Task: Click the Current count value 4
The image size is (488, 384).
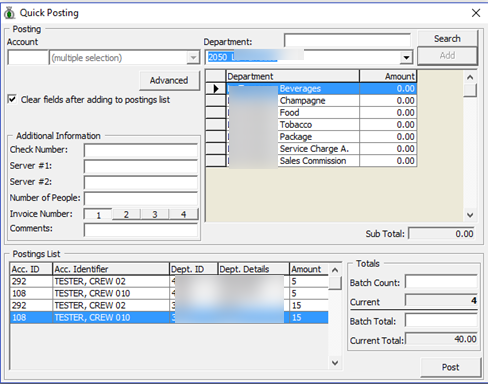Action: [x=441, y=300]
